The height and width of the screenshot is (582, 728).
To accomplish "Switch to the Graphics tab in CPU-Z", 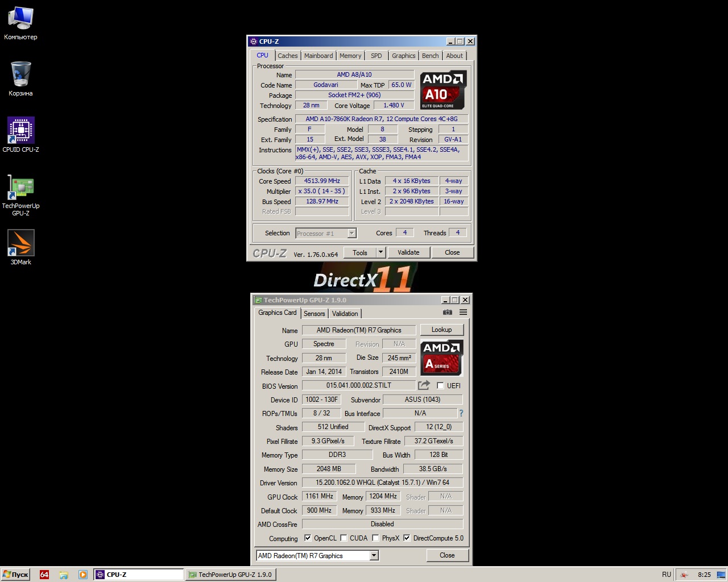I will click(404, 56).
